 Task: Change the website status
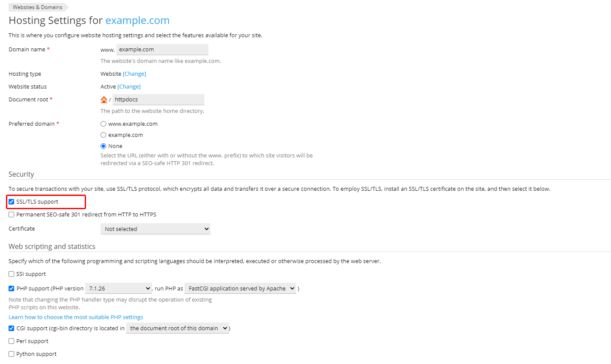point(129,87)
